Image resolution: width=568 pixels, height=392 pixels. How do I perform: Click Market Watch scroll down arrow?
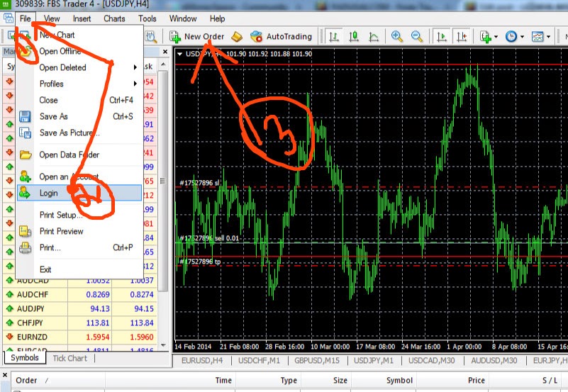(x=163, y=345)
